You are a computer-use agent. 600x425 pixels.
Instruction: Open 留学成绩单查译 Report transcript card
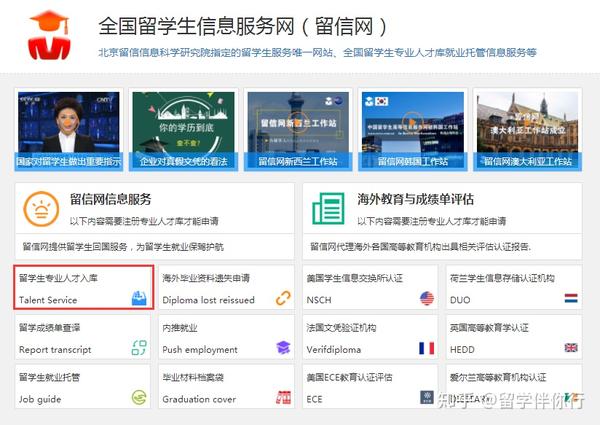[x=83, y=337]
